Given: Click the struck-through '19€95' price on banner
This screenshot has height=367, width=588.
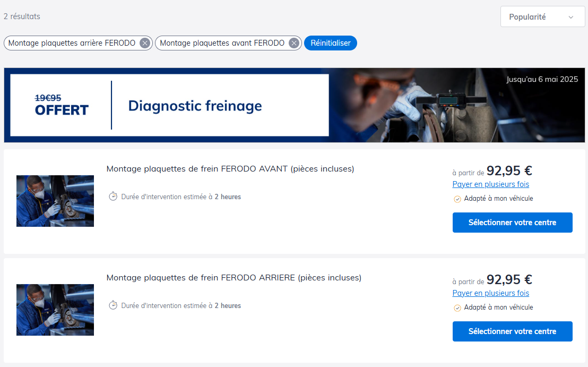Looking at the screenshot, I should (48, 98).
